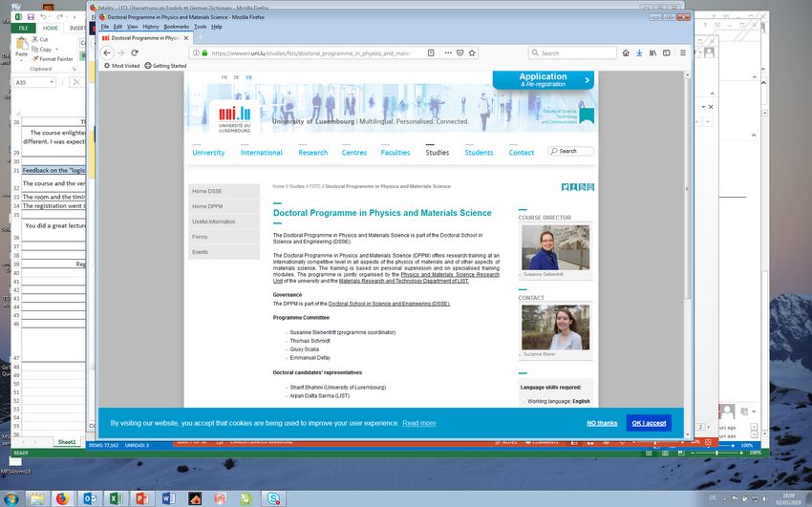
Task: Click NO thanks on cookie banner
Action: tap(602, 423)
